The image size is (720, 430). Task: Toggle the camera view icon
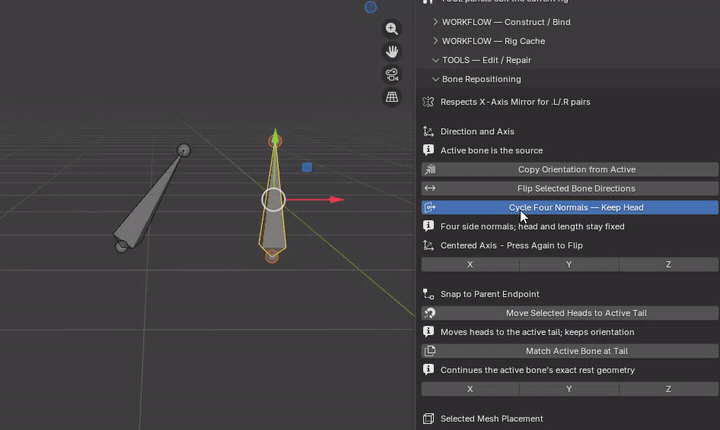(392, 74)
